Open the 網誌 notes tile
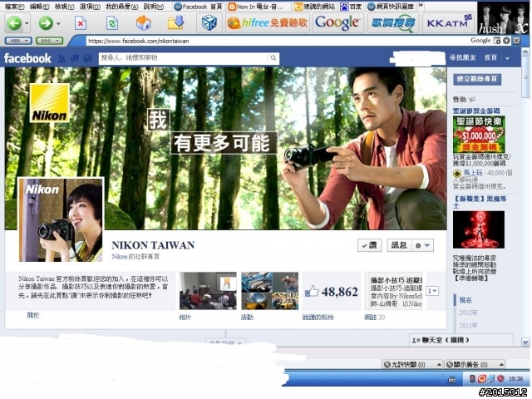The image size is (532, 399). 393,291
